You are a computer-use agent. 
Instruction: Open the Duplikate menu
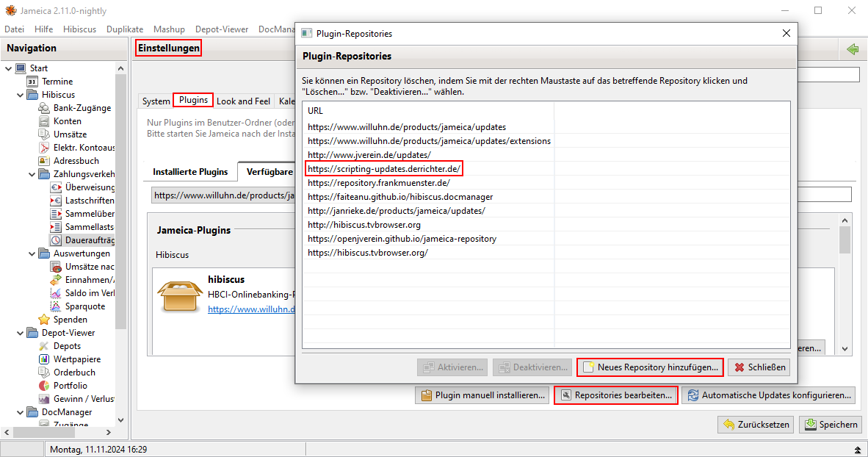click(x=125, y=29)
